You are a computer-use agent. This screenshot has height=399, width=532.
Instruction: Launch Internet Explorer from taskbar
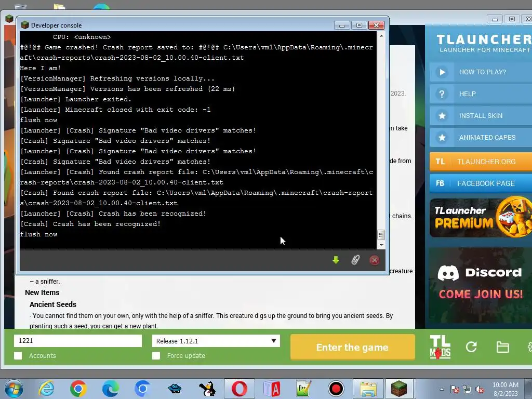click(46, 389)
